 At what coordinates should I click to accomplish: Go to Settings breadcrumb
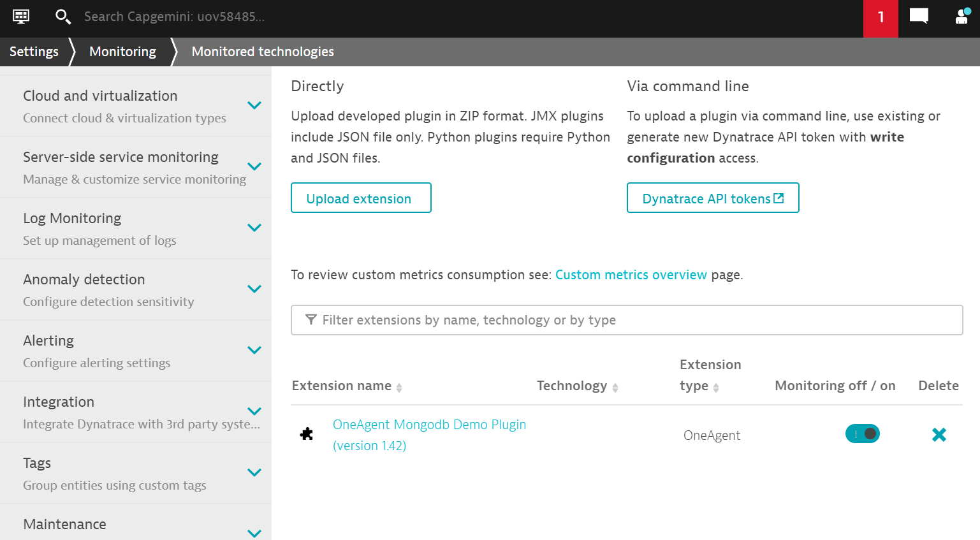click(34, 52)
